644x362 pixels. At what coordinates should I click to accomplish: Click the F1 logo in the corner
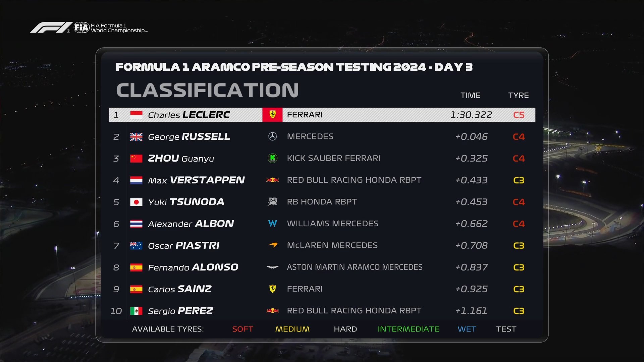point(51,27)
